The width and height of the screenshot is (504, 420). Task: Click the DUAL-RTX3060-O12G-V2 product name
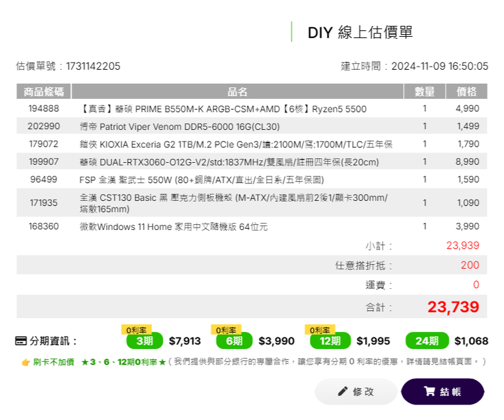coord(229,162)
